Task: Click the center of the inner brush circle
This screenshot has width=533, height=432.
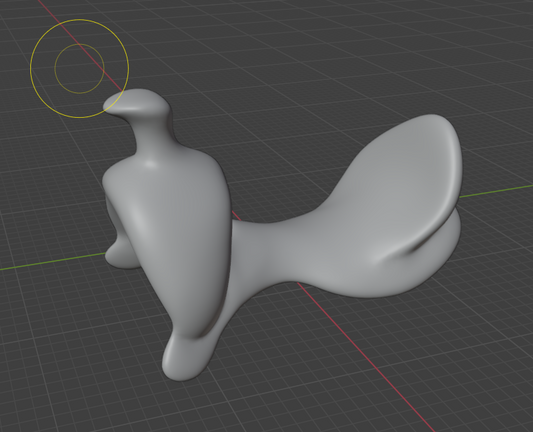Action: pyautogui.click(x=80, y=68)
